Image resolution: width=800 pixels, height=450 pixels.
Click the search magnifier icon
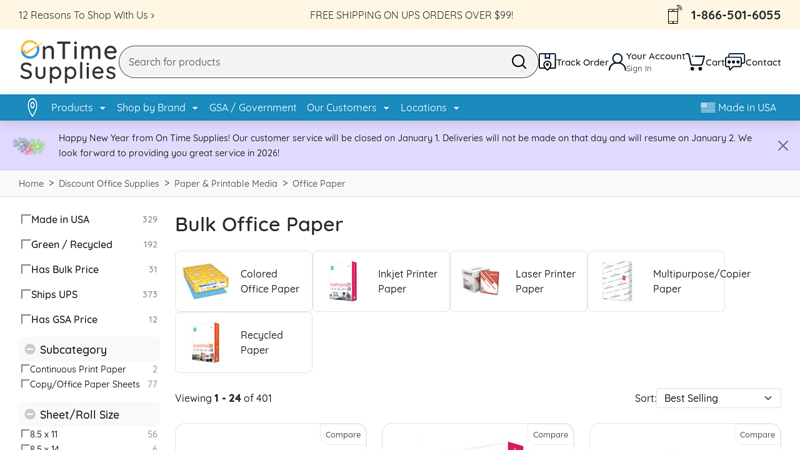518,62
